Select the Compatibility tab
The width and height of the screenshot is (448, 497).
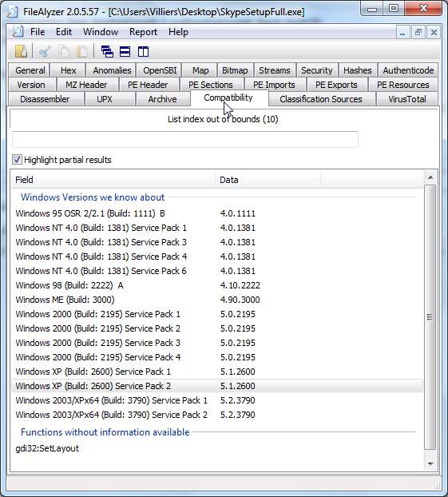tap(228, 97)
